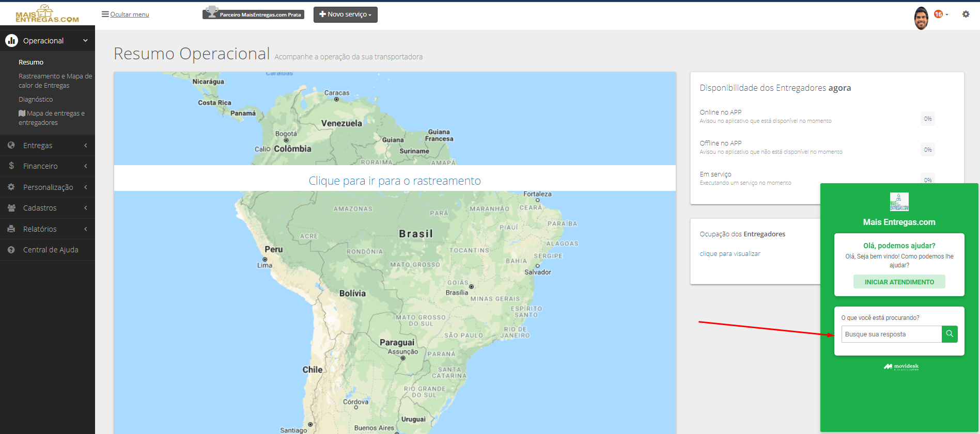Screen dimensions: 980x434
Task: Click the Ocupação dos Entregadores heading
Action: click(x=742, y=234)
